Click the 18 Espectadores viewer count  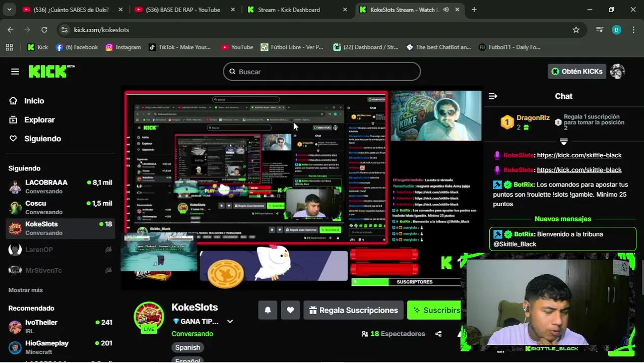coord(393,334)
